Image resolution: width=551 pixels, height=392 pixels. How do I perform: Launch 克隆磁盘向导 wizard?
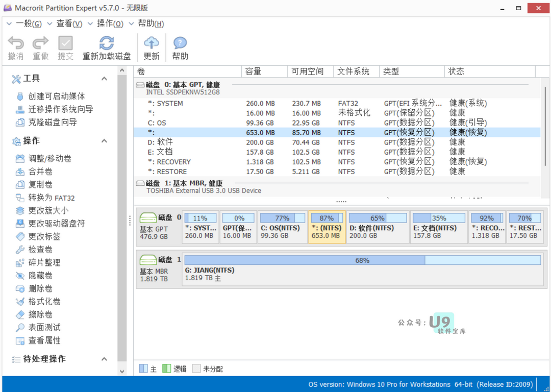tap(47, 122)
